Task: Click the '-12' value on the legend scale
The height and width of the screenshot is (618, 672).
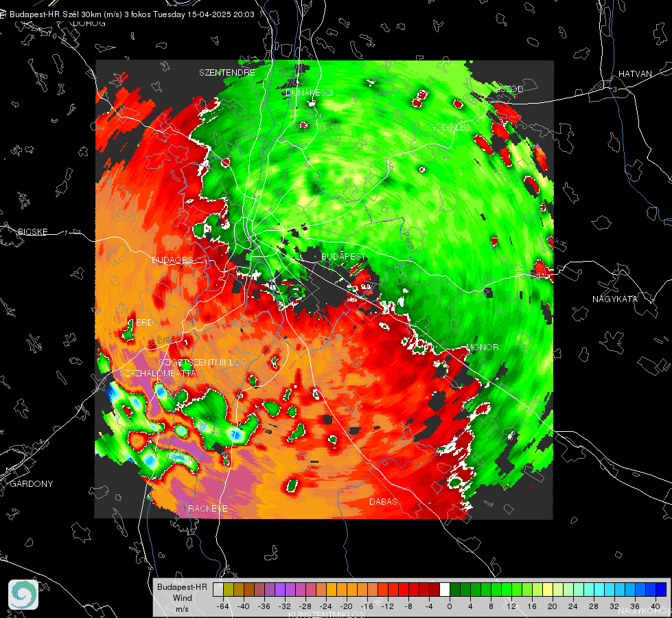Action: click(387, 606)
